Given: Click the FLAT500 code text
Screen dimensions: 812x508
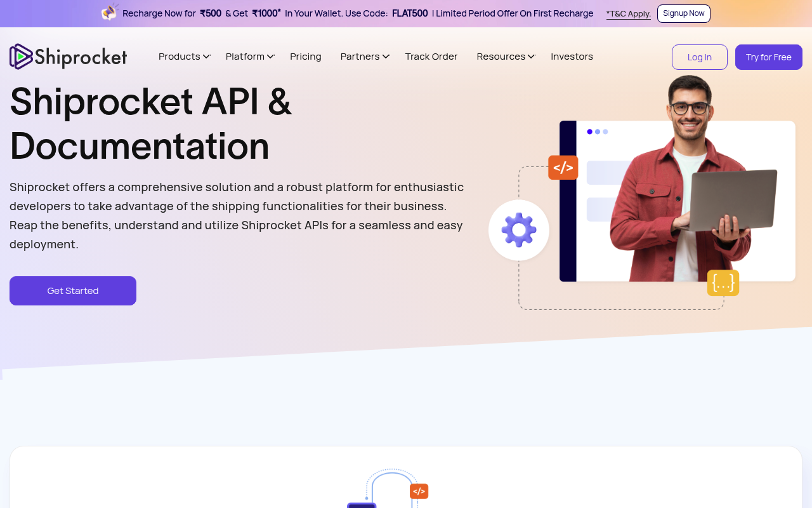Looking at the screenshot, I should 410,13.
